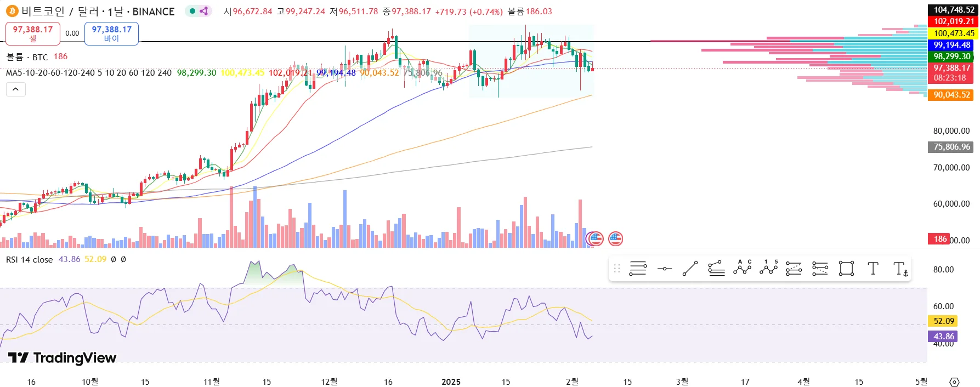Select the trend line drawing tool
The height and width of the screenshot is (387, 980).
[690, 269]
